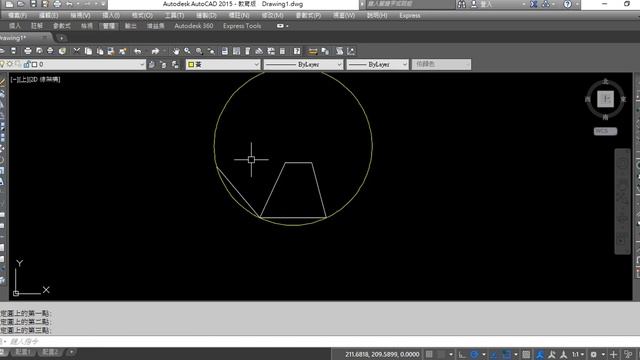Toggle Ortho mode in status bar
This screenshot has height=360, width=640.
462,354
